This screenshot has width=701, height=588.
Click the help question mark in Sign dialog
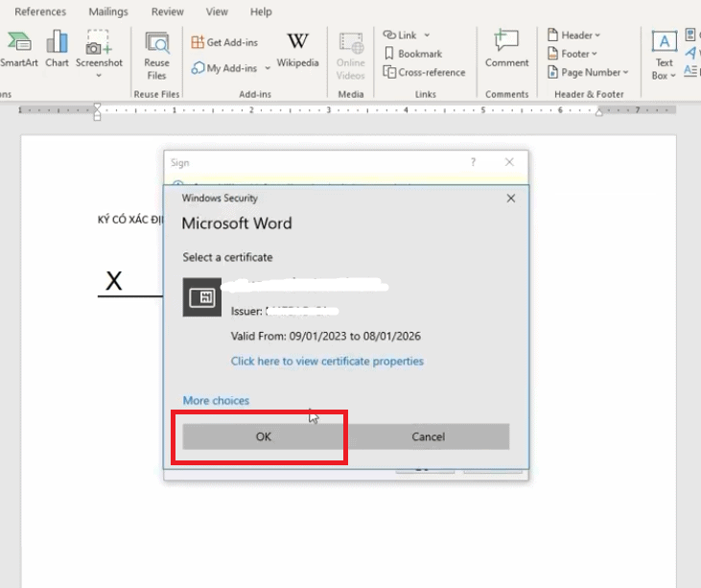[473, 162]
